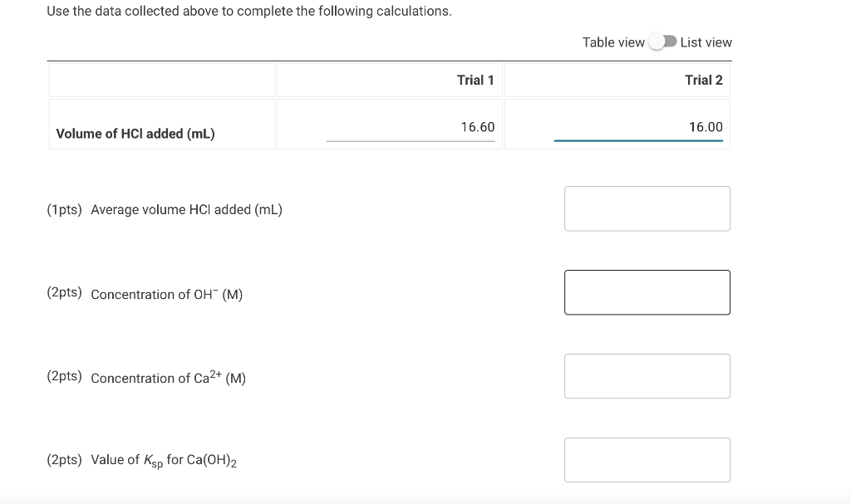Click the Trial 1 volume value 16.60
This screenshot has width=851, height=504.
point(478,127)
